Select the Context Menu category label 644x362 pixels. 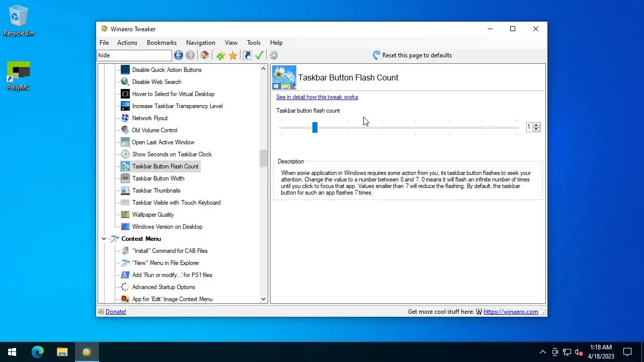[141, 239]
